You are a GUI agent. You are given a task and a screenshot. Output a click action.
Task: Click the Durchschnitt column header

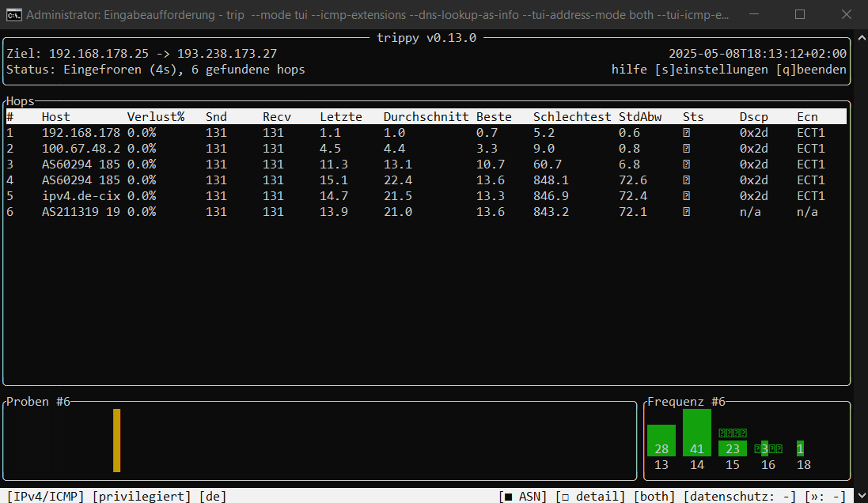(426, 117)
